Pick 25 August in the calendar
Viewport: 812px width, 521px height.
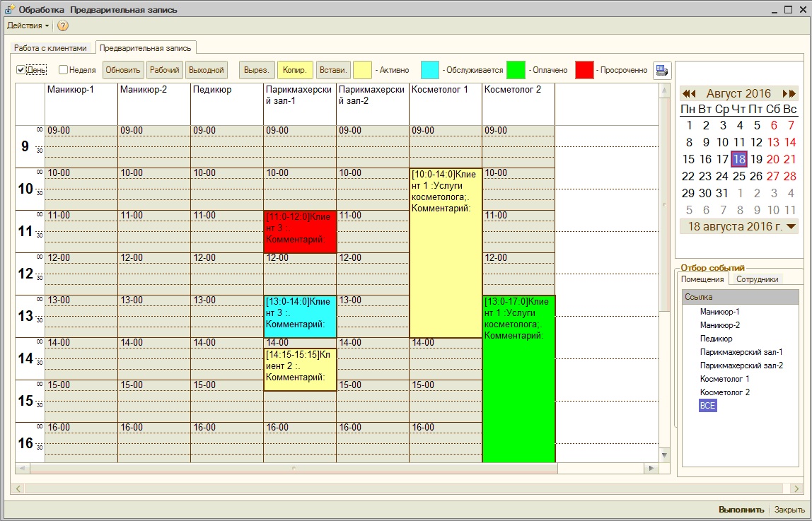739,176
